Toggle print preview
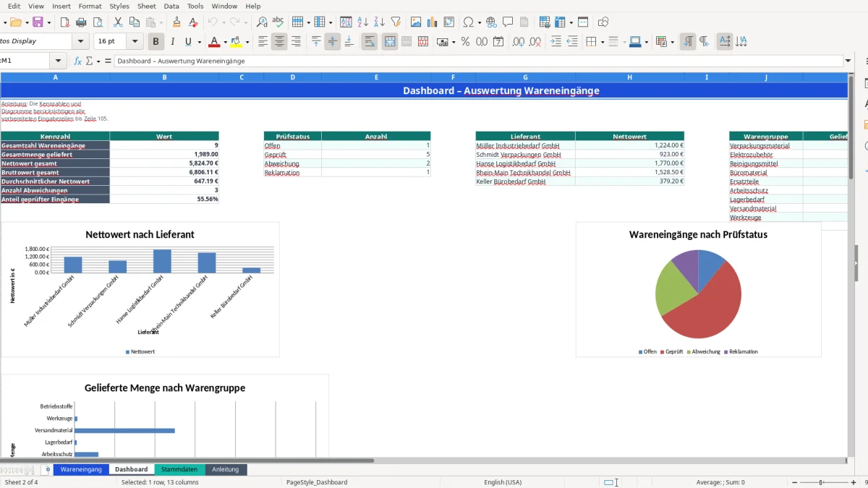The height and width of the screenshot is (488, 868). [97, 22]
